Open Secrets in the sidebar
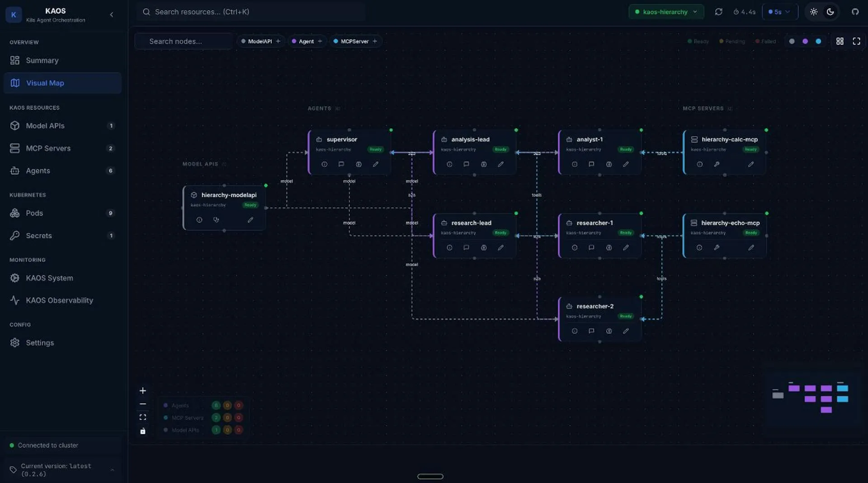 click(62, 236)
